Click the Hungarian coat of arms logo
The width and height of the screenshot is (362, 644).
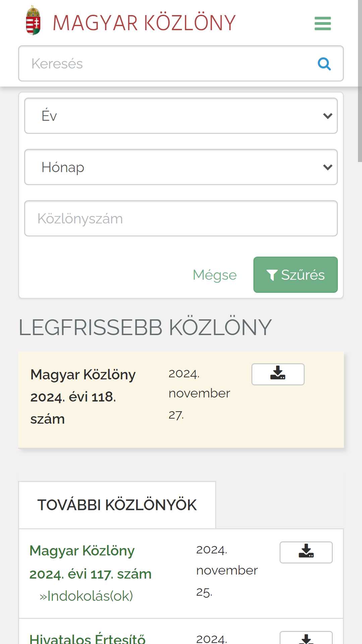point(33,20)
